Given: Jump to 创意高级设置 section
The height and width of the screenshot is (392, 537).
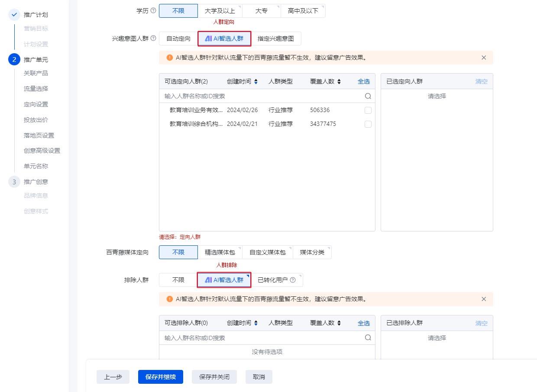Looking at the screenshot, I should click(42, 151).
